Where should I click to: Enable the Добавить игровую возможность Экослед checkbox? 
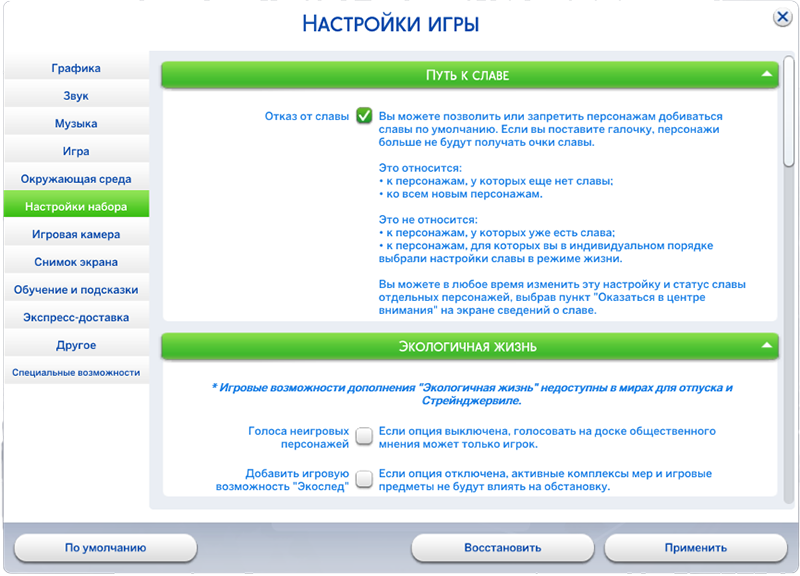[364, 480]
